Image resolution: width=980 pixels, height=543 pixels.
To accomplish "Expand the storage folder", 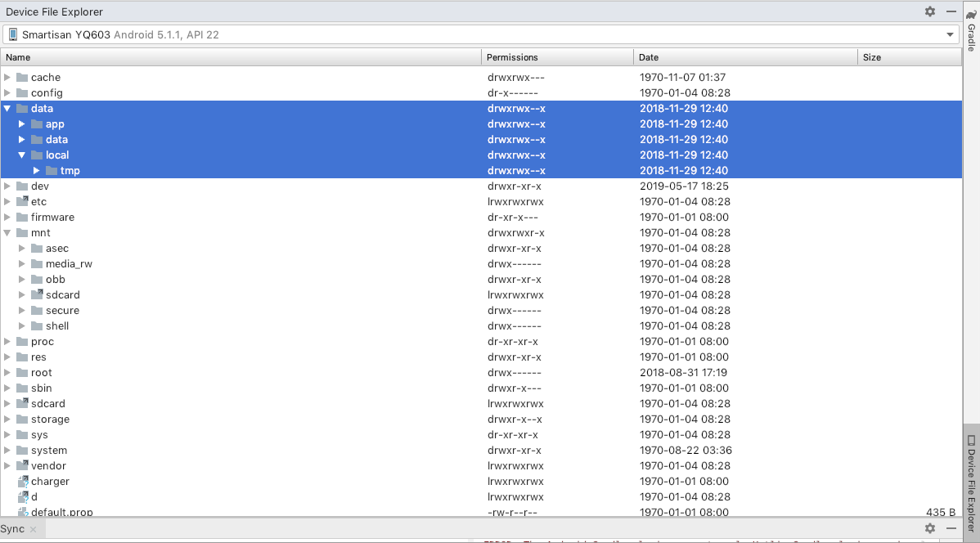I will click(7, 419).
